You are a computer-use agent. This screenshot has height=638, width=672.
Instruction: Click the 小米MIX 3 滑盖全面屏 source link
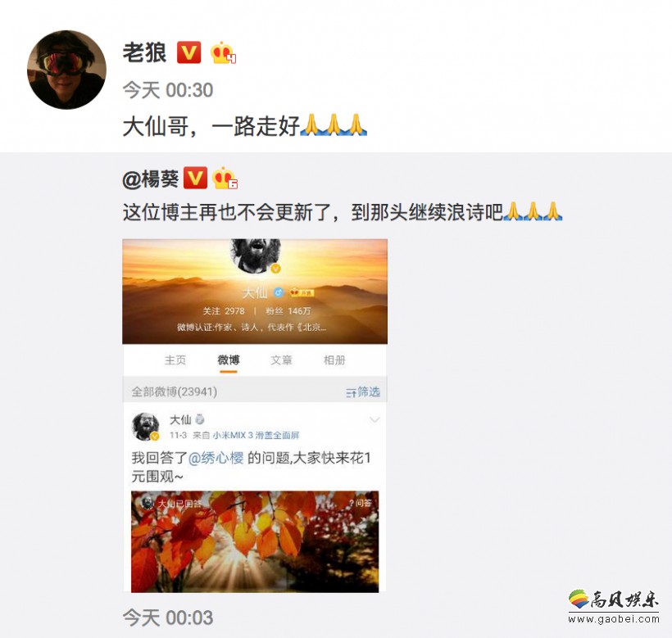click(x=256, y=436)
